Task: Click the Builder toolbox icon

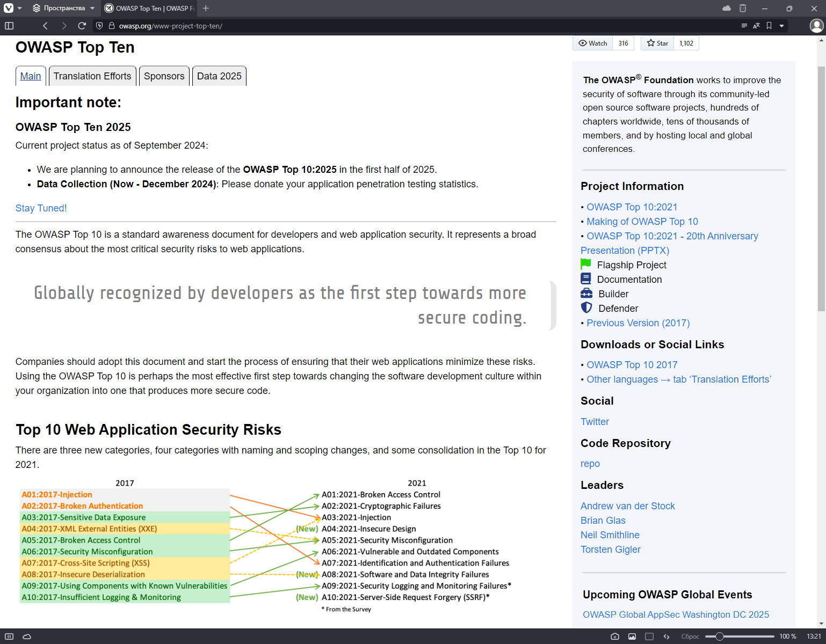Action: point(586,294)
